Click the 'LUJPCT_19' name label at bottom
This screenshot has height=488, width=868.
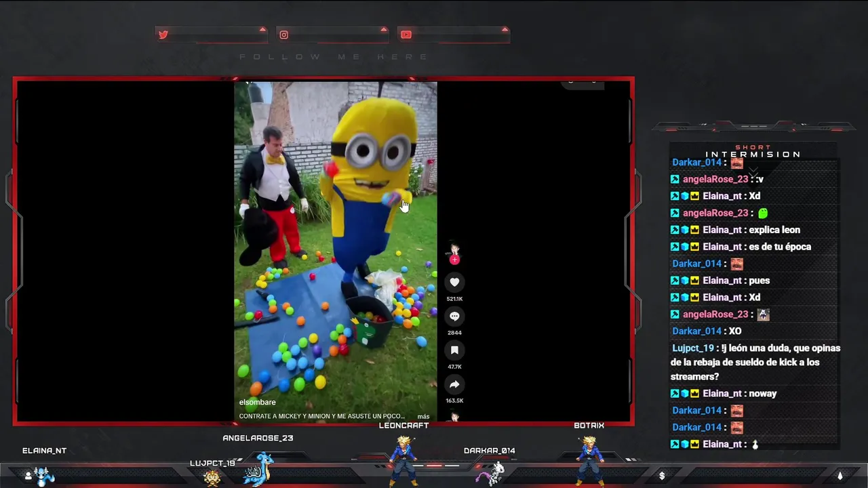[212, 464]
